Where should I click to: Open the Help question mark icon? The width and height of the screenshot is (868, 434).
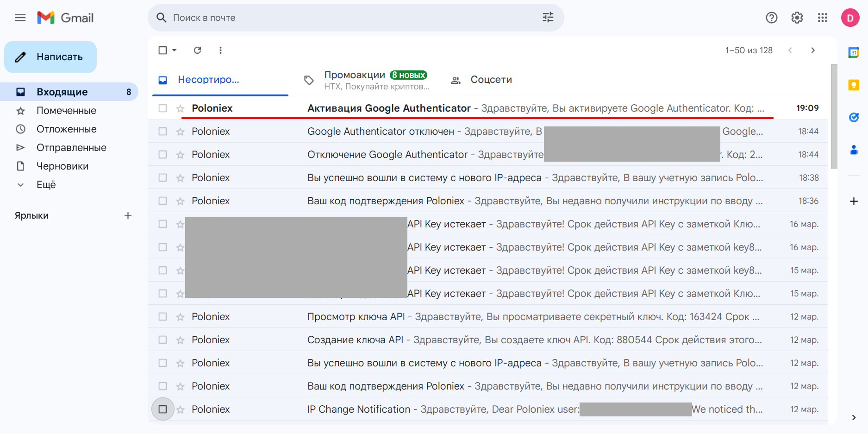click(771, 18)
